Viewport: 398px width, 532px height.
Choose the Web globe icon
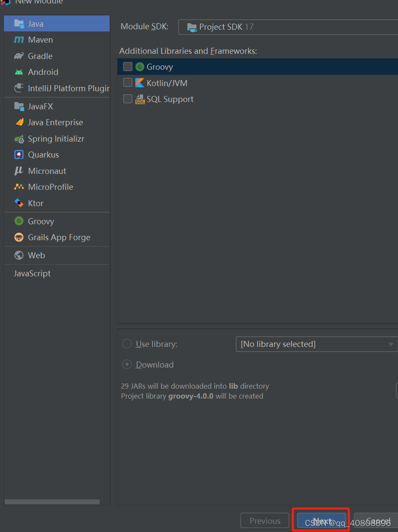pos(19,255)
